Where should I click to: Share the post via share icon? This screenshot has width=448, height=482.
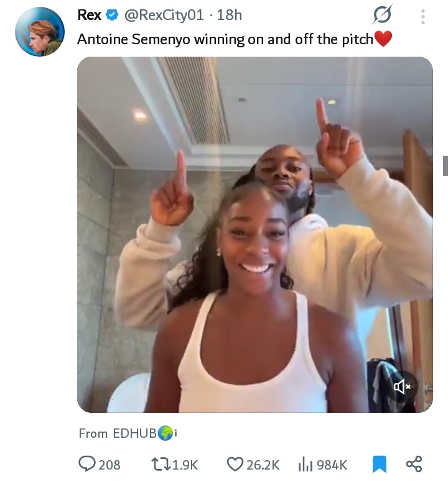tap(414, 464)
